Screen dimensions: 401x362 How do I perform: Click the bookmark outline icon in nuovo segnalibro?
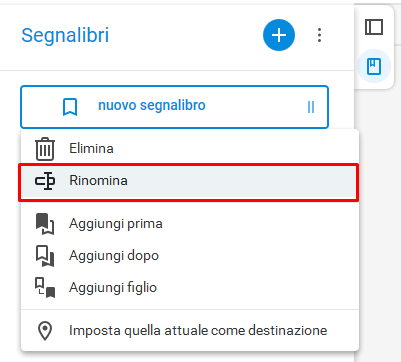(x=70, y=107)
